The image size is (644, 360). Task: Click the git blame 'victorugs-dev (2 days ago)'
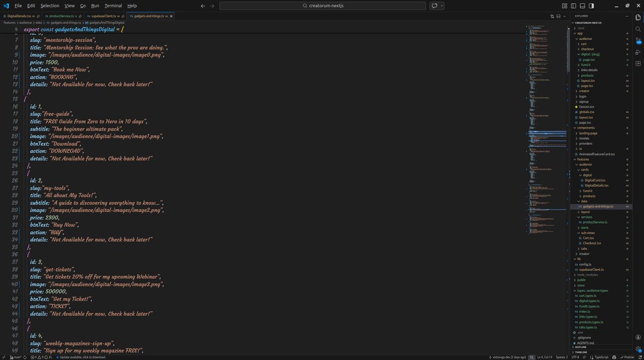point(509,357)
